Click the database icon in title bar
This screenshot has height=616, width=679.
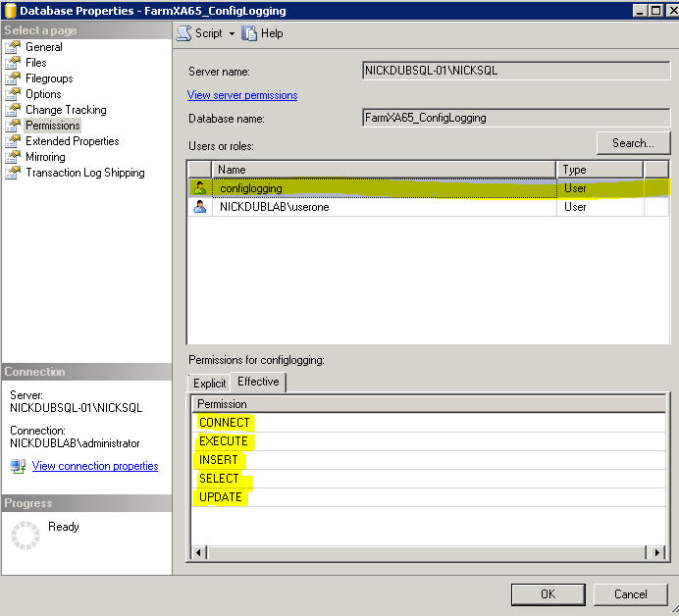click(x=10, y=11)
